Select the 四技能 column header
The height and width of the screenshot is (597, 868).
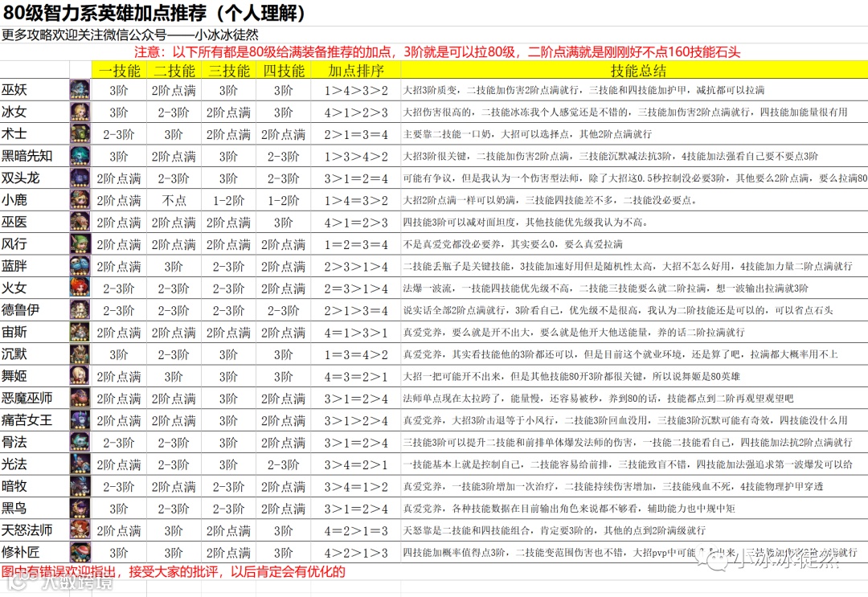point(284,70)
